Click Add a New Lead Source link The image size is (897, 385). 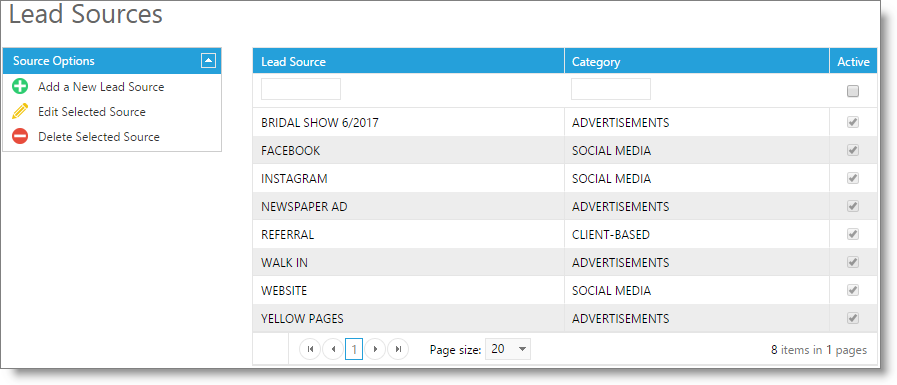pyautogui.click(x=101, y=87)
